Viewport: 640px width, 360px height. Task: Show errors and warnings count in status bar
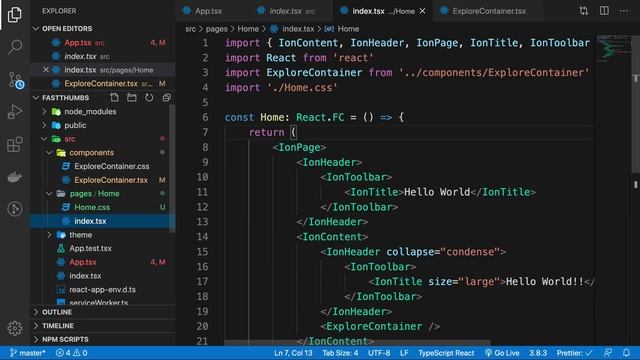[71, 353]
